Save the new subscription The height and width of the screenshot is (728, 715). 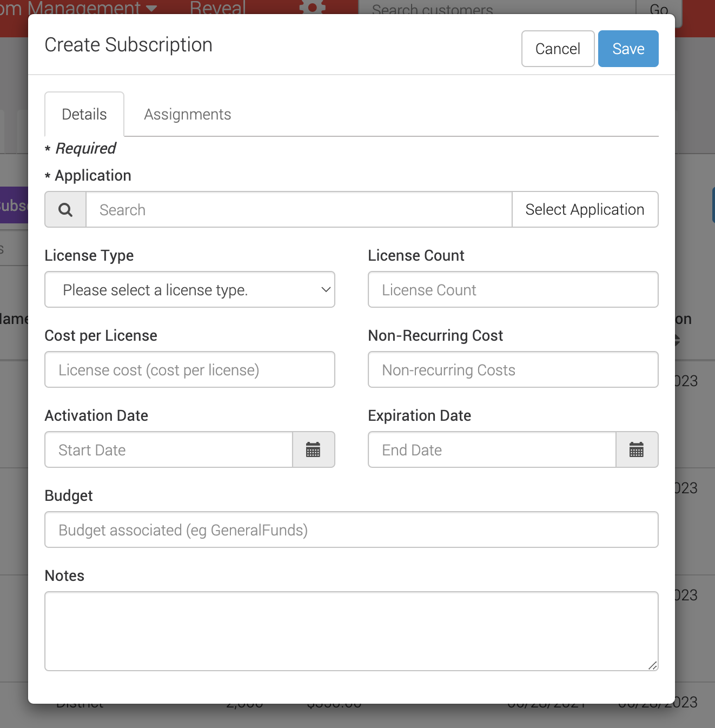(x=628, y=49)
